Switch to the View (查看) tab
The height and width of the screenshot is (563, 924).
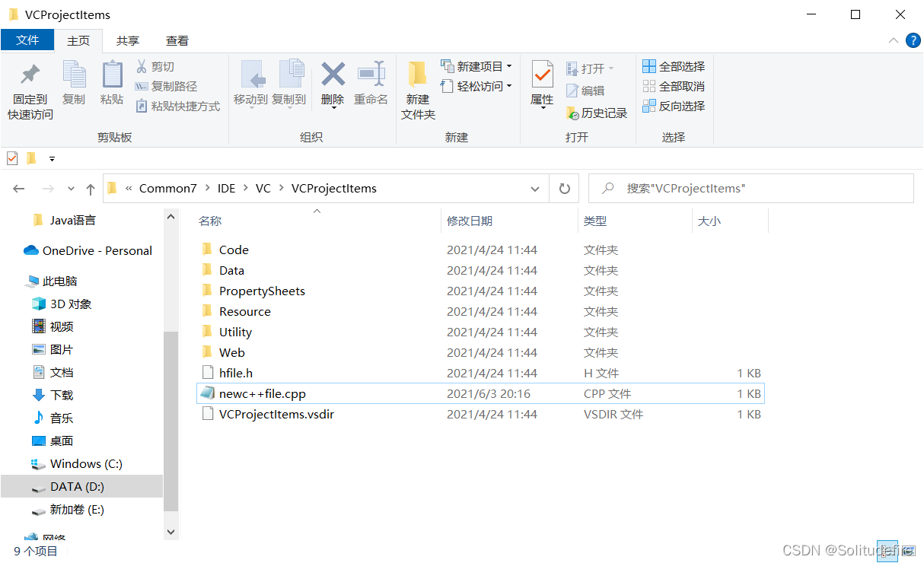[x=177, y=41]
